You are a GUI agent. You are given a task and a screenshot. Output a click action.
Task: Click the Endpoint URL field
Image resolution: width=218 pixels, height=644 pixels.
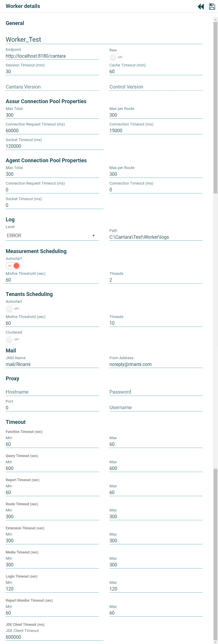[52, 56]
